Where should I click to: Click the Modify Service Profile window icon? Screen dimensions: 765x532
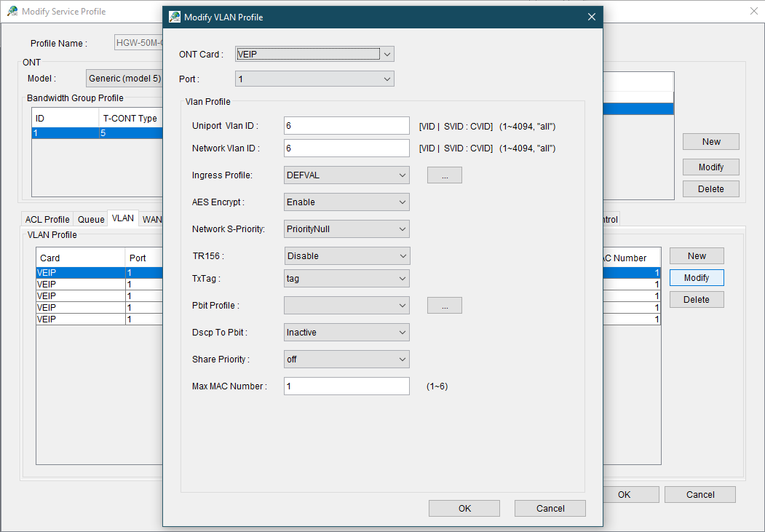[x=12, y=12]
